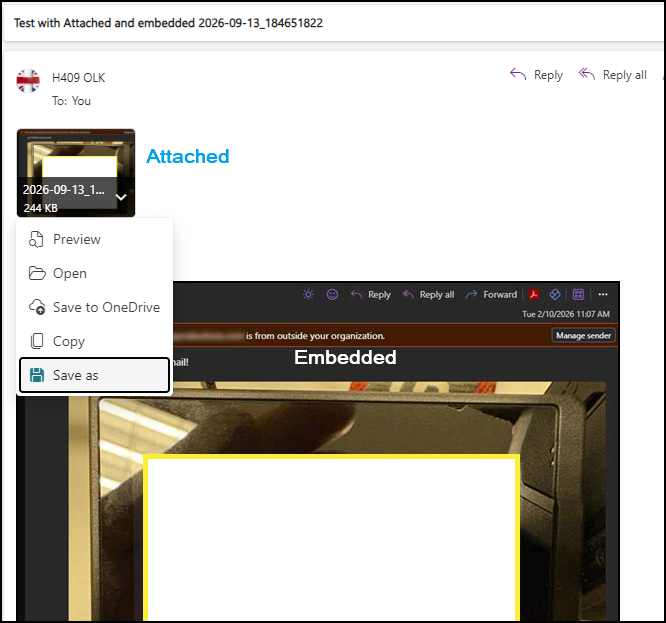Click the purple apps grid icon

pyautogui.click(x=579, y=294)
